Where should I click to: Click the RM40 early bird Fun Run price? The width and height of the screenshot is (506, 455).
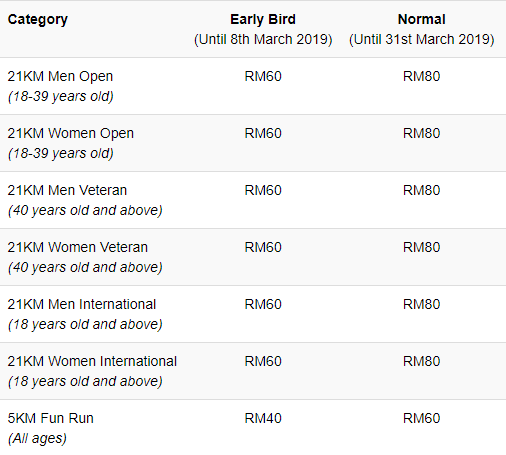coord(263,418)
